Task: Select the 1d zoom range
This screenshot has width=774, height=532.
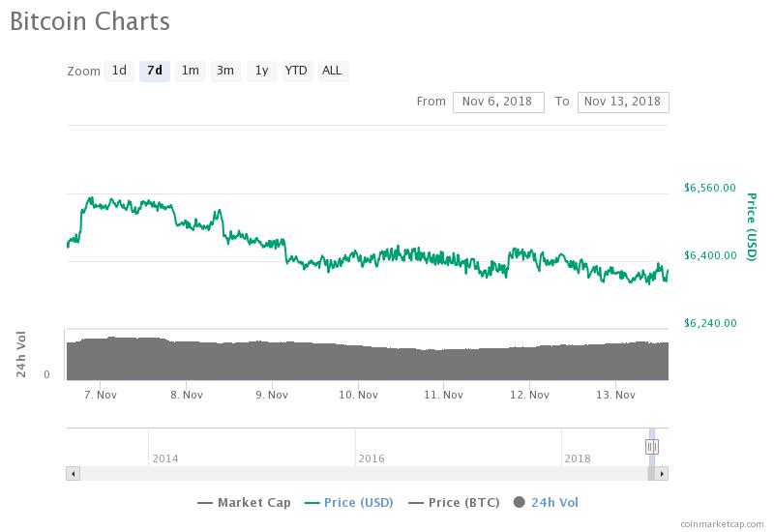Action: (119, 71)
